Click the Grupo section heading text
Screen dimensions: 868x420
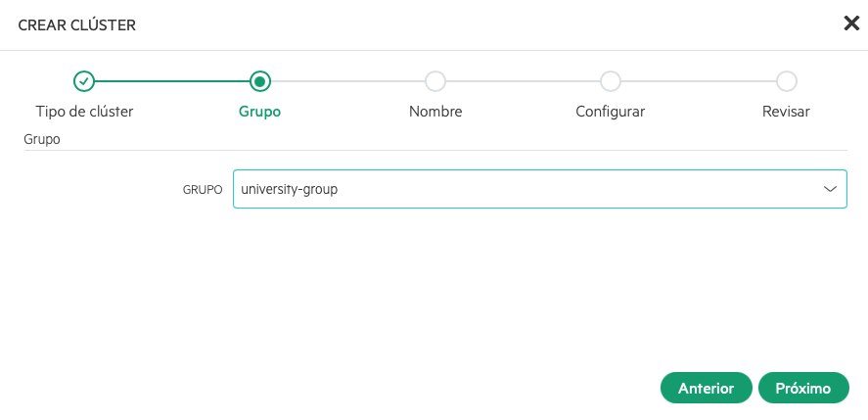[41, 140]
